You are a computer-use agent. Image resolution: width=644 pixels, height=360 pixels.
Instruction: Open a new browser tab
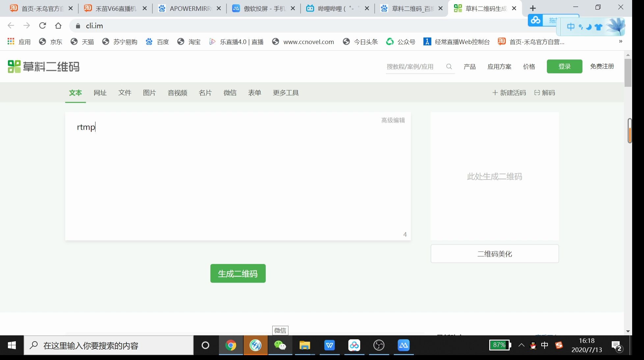pyautogui.click(x=533, y=8)
